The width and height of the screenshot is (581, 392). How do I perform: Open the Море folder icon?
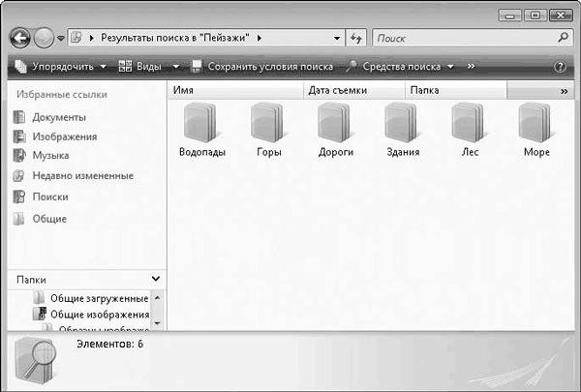coord(535,123)
